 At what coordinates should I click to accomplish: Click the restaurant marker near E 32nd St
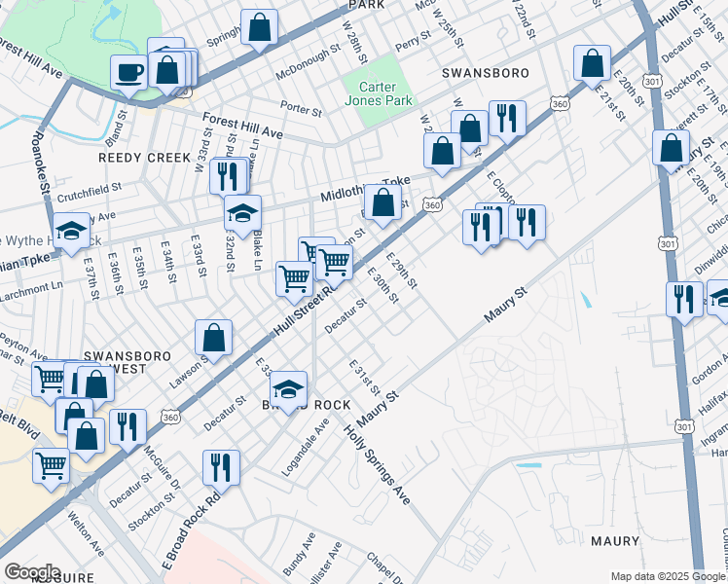coord(224,177)
